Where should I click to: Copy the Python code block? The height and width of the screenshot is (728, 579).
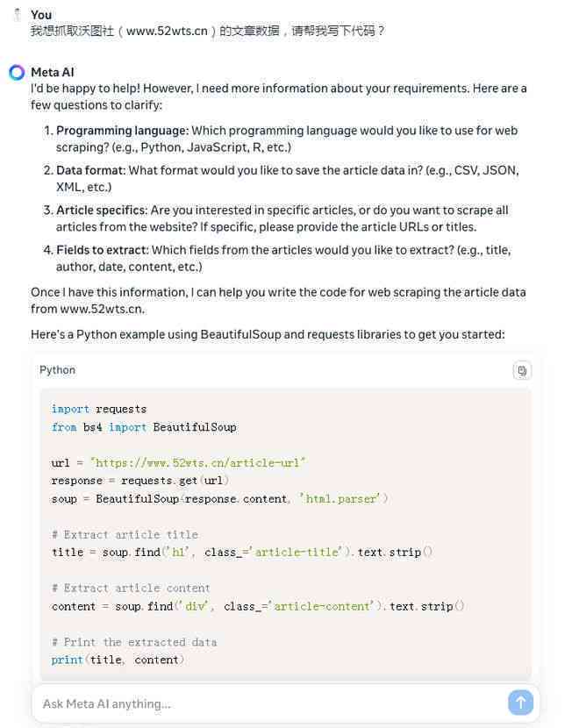pos(522,371)
